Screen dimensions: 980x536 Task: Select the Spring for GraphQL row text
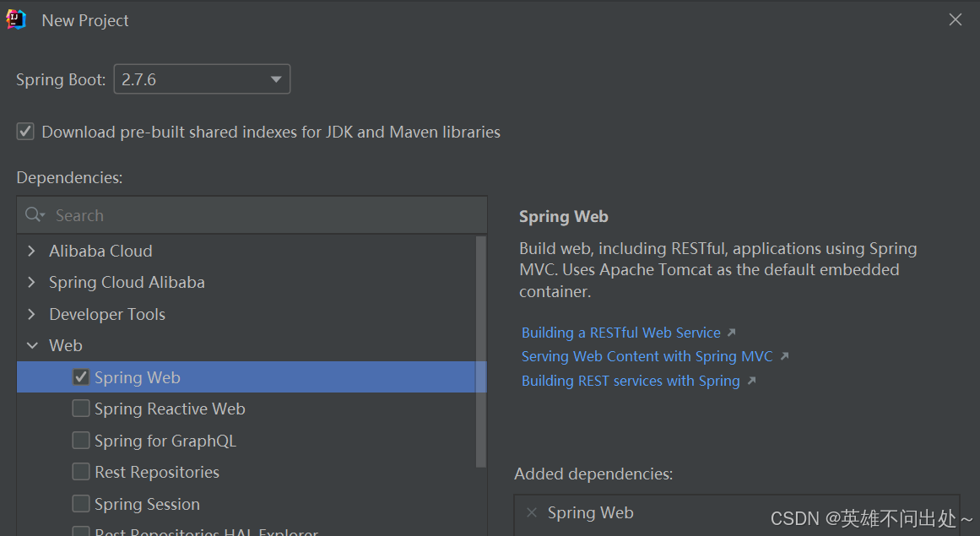click(165, 441)
